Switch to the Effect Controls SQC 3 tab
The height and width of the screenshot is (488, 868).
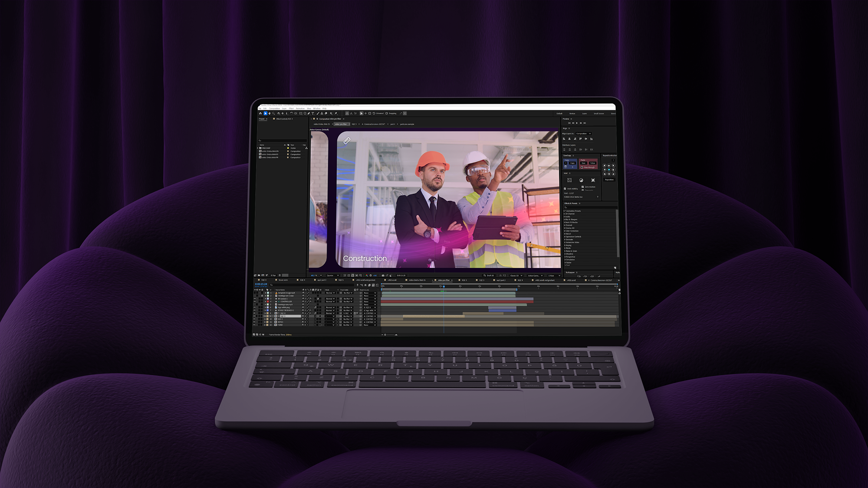[284, 119]
